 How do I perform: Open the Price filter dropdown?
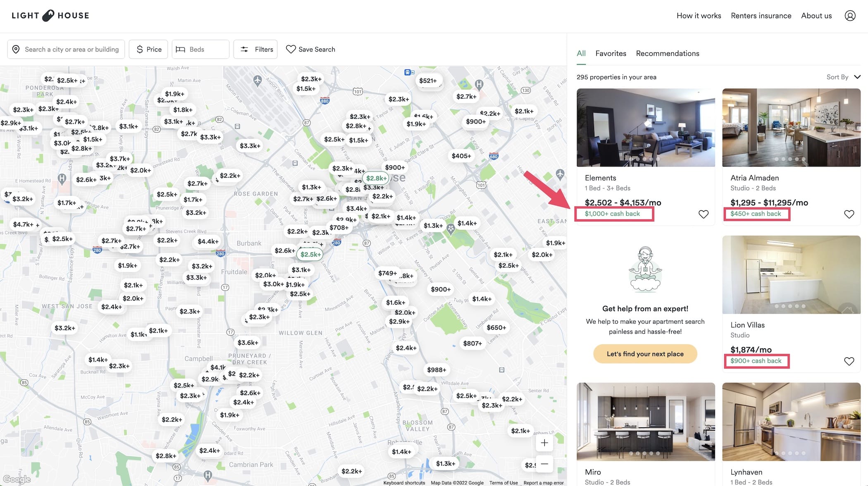148,50
